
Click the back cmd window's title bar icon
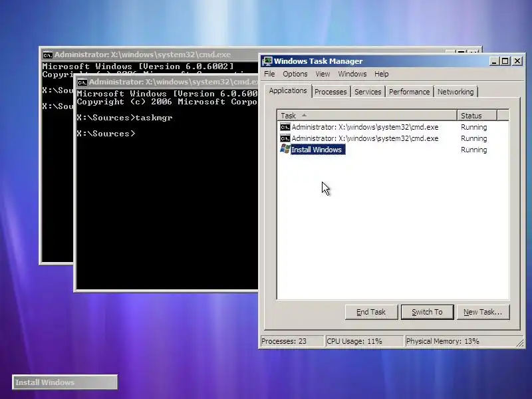(47, 55)
